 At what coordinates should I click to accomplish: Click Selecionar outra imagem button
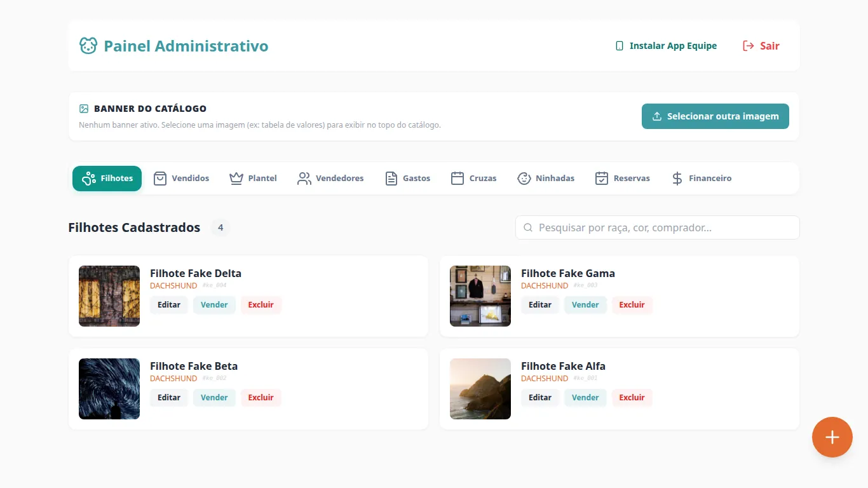click(x=715, y=116)
